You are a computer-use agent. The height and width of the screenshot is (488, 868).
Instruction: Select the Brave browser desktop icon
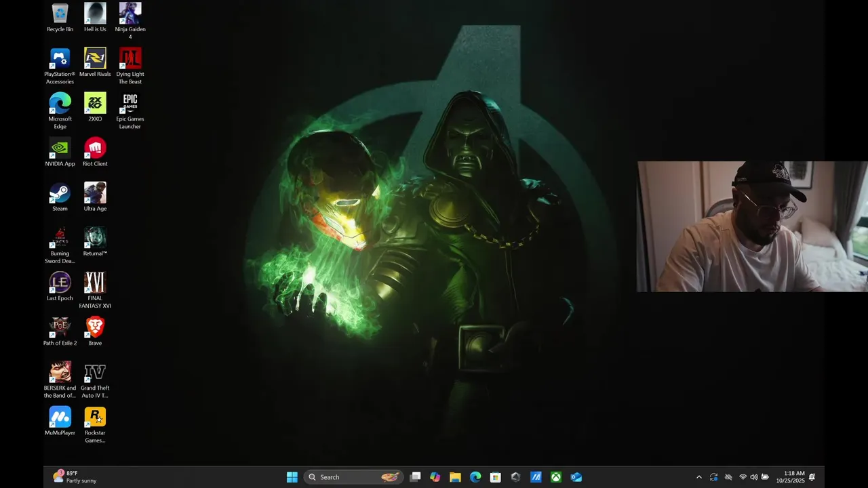coord(95,331)
